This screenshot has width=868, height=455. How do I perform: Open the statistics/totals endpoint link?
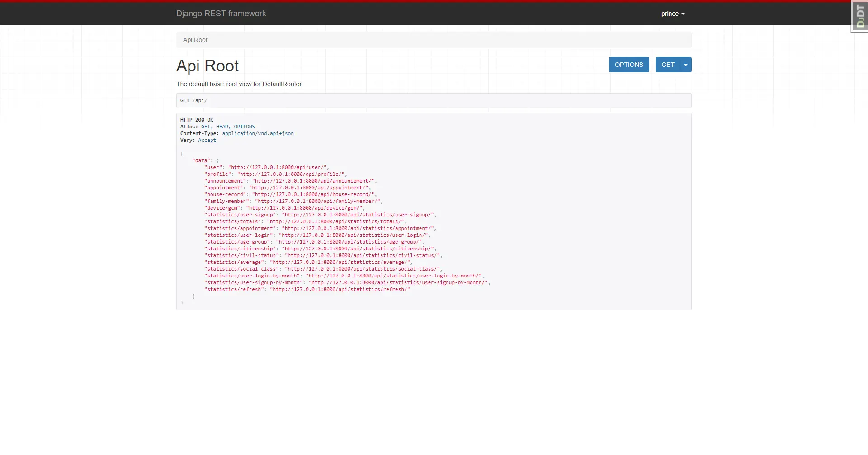tap(335, 221)
